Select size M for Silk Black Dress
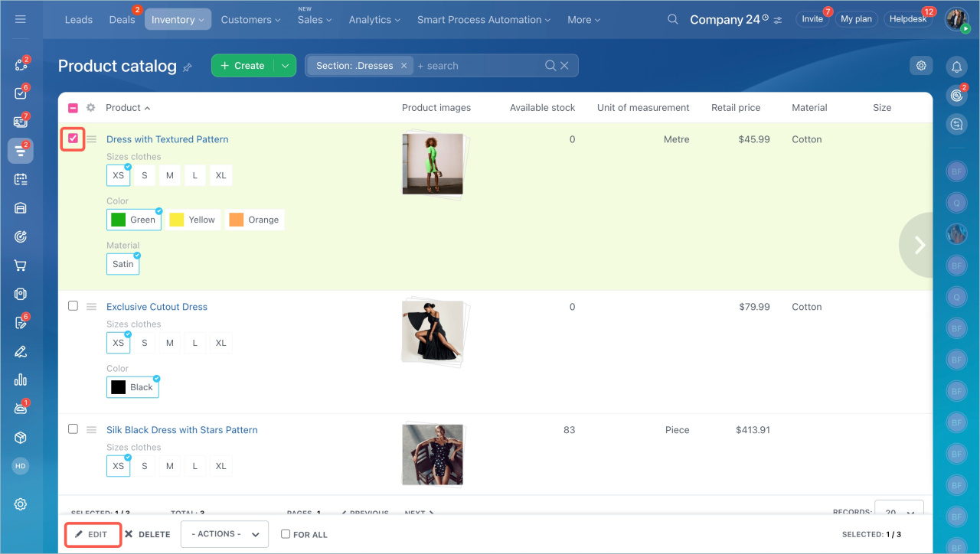980x554 pixels. (170, 466)
